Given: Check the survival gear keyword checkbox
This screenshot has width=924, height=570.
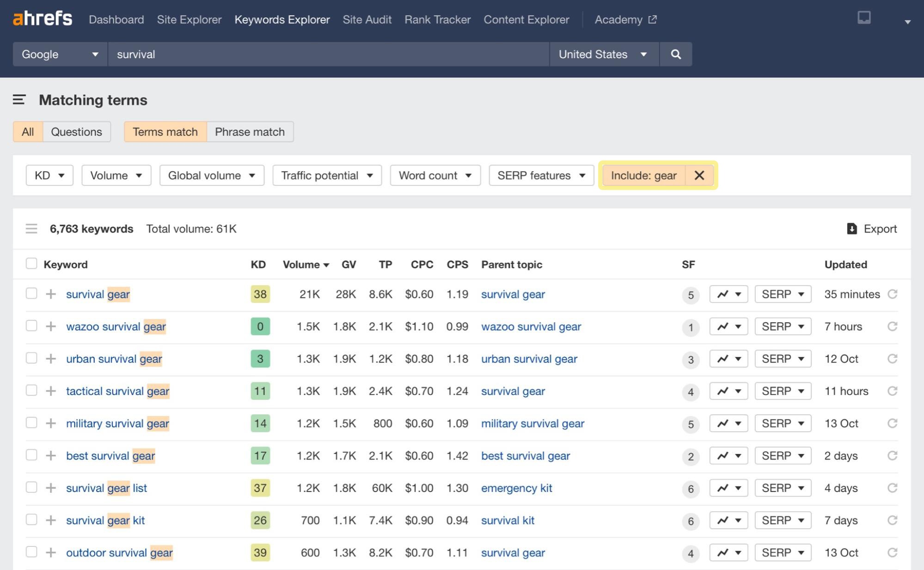Looking at the screenshot, I should pos(31,293).
